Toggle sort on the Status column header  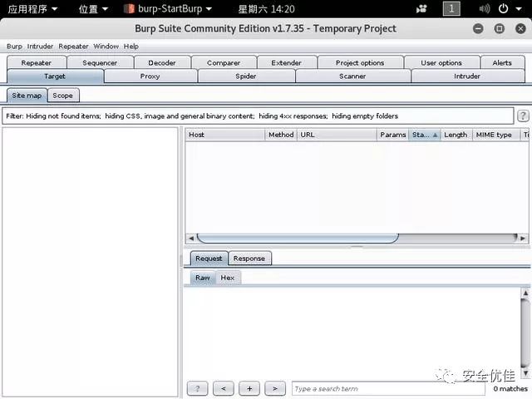(425, 135)
